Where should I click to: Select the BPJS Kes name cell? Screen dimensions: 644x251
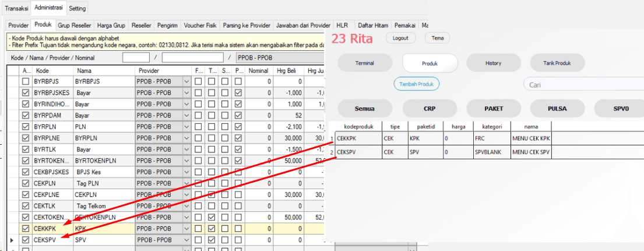coord(104,172)
